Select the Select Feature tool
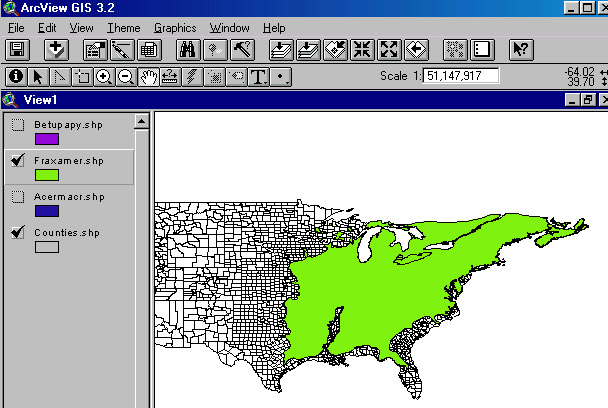Screen dimensions: 608x408 click(82, 76)
